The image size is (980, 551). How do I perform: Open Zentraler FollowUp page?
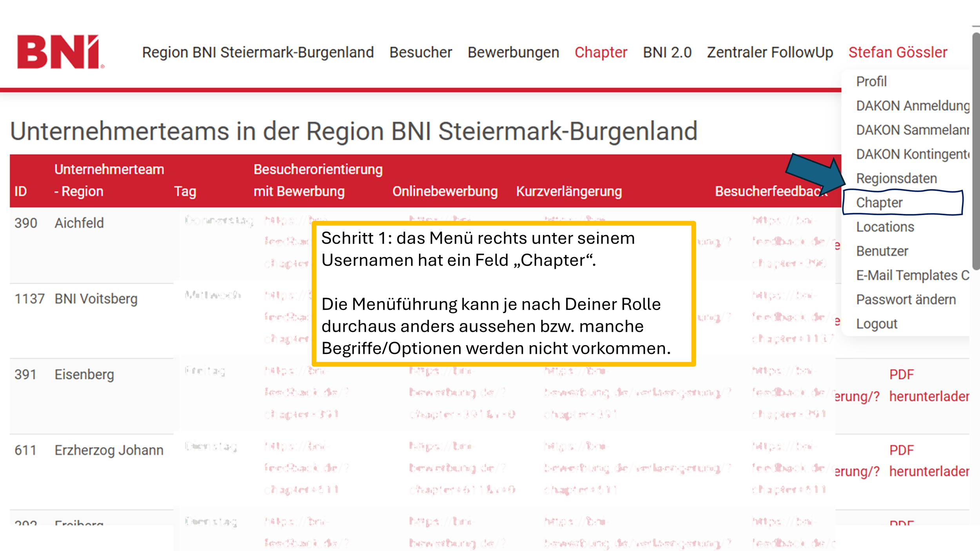pos(769,52)
